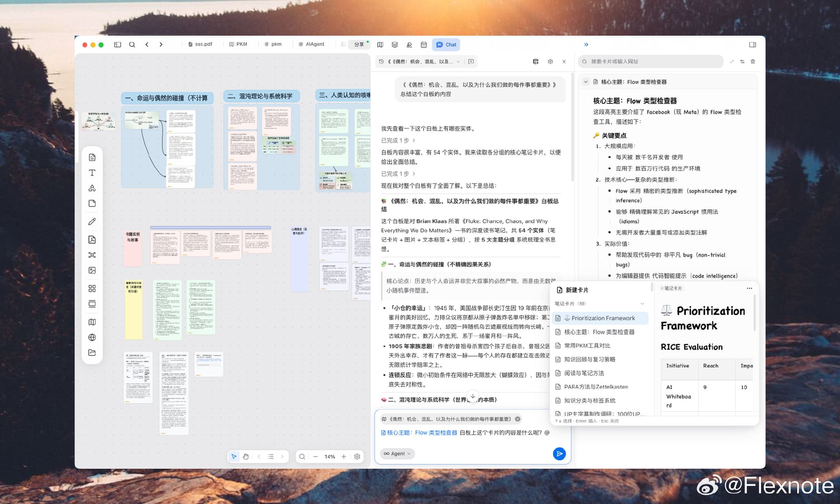Select the Shapes tool
Image resolution: width=840 pixels, height=504 pixels.
click(92, 188)
